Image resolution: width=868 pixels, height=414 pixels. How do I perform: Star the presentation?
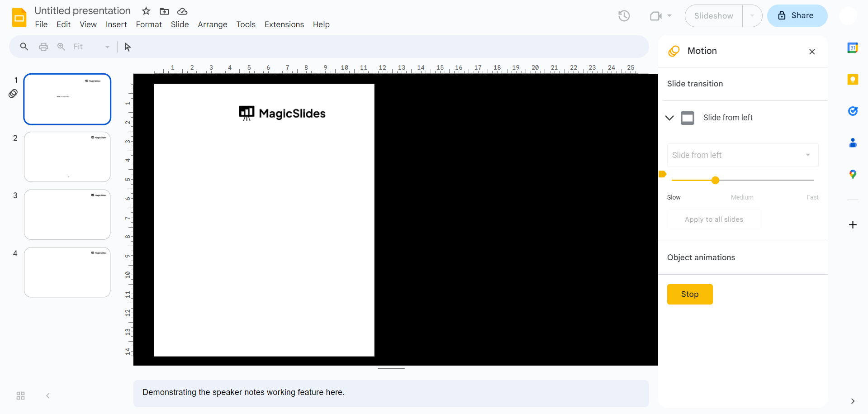145,11
